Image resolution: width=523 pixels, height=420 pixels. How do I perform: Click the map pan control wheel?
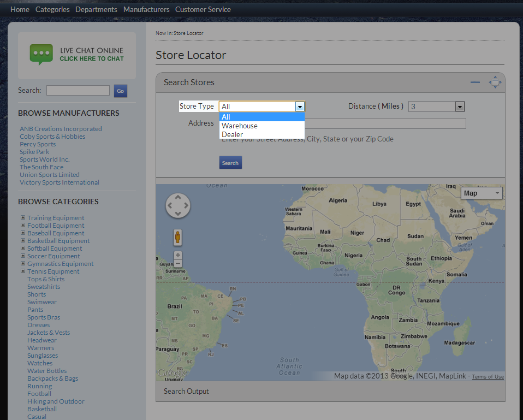coord(178,206)
